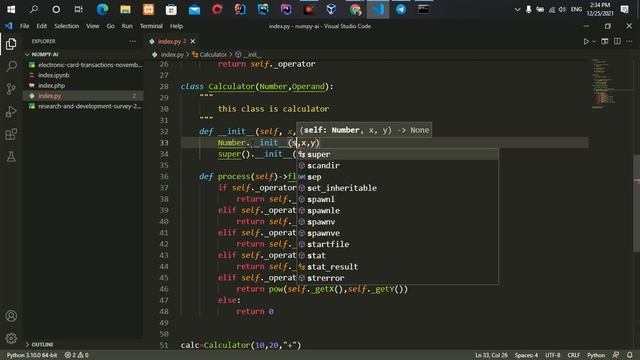Close the index.py tab
The image size is (640, 360).
click(193, 41)
